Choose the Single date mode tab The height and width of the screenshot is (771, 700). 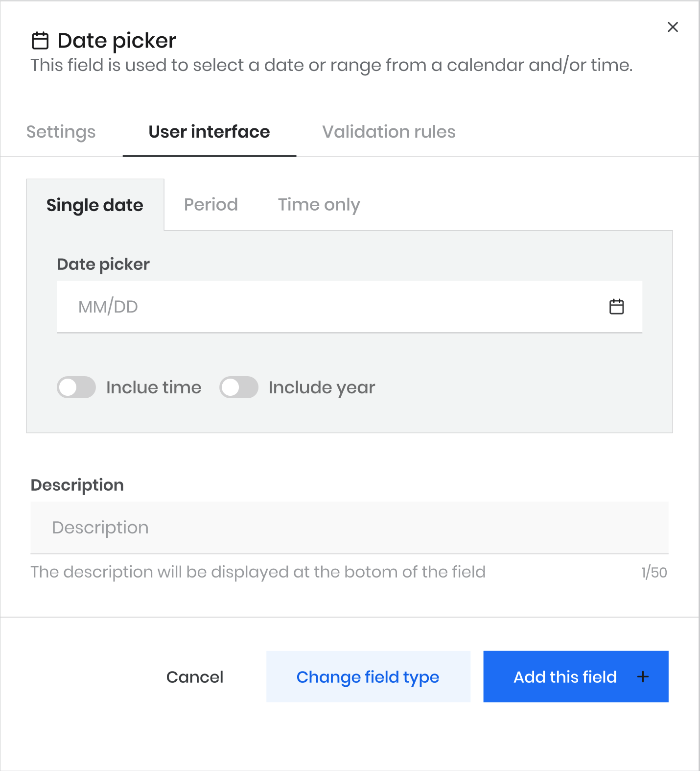coord(95,205)
